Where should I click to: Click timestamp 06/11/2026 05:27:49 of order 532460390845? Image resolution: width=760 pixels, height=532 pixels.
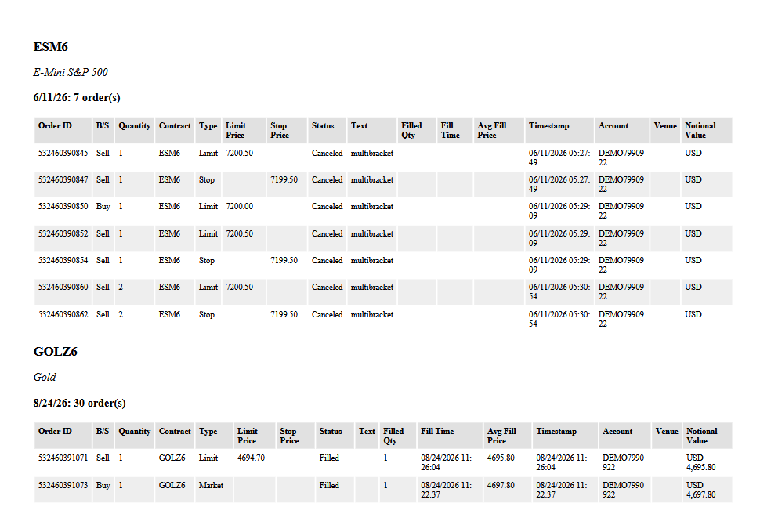tap(559, 158)
